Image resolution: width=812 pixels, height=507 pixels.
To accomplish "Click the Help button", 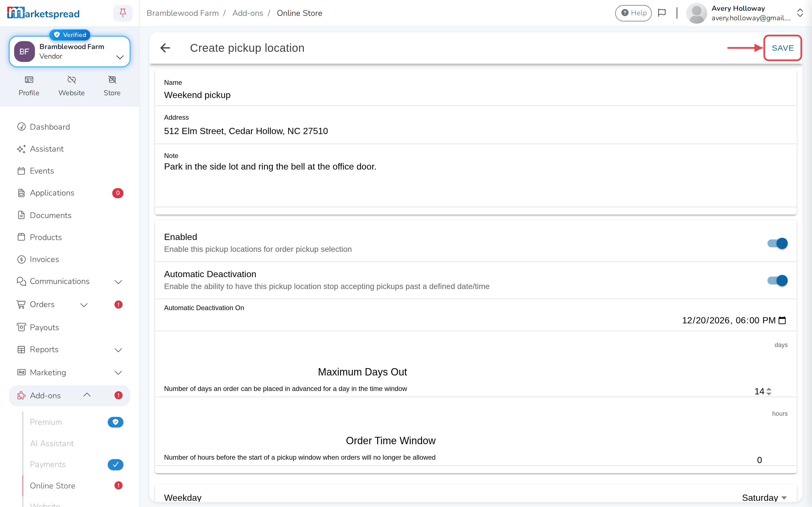I will click(633, 13).
